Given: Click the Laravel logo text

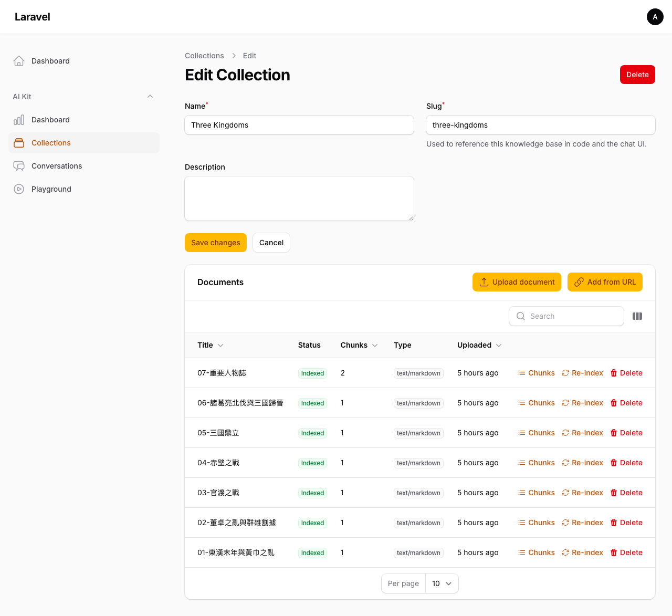Looking at the screenshot, I should (33, 17).
